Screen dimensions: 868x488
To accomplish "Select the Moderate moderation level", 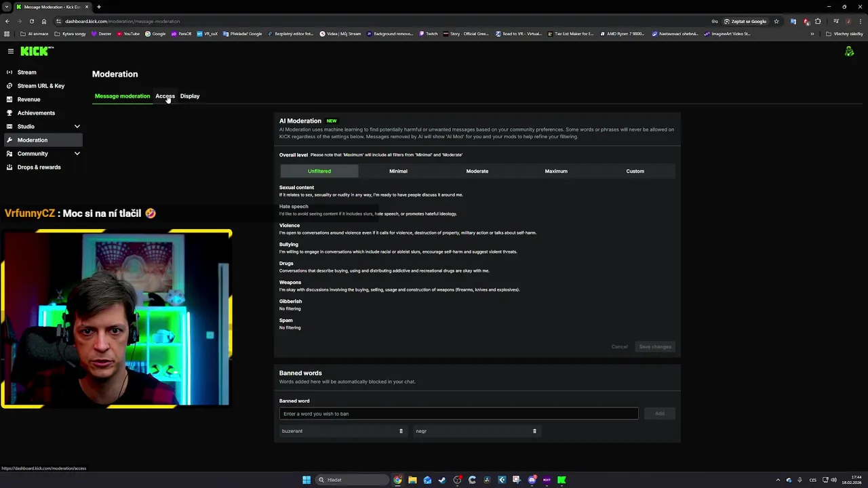I will [x=477, y=171].
